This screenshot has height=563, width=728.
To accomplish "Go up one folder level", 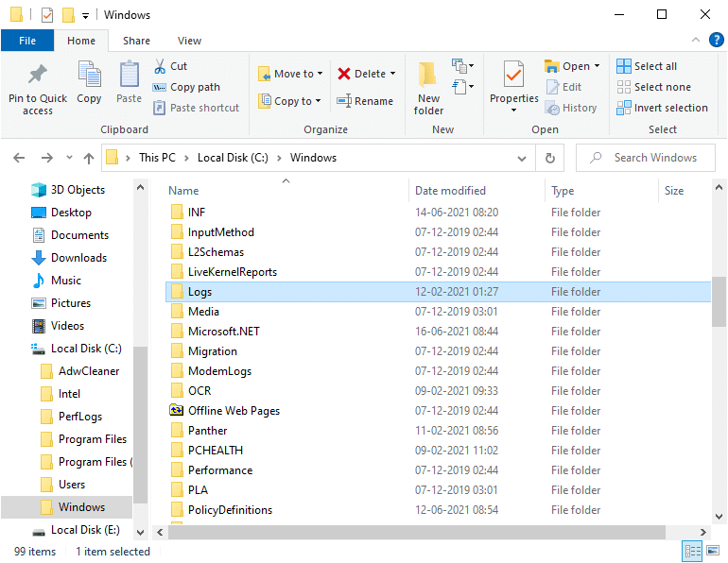I will tap(89, 158).
